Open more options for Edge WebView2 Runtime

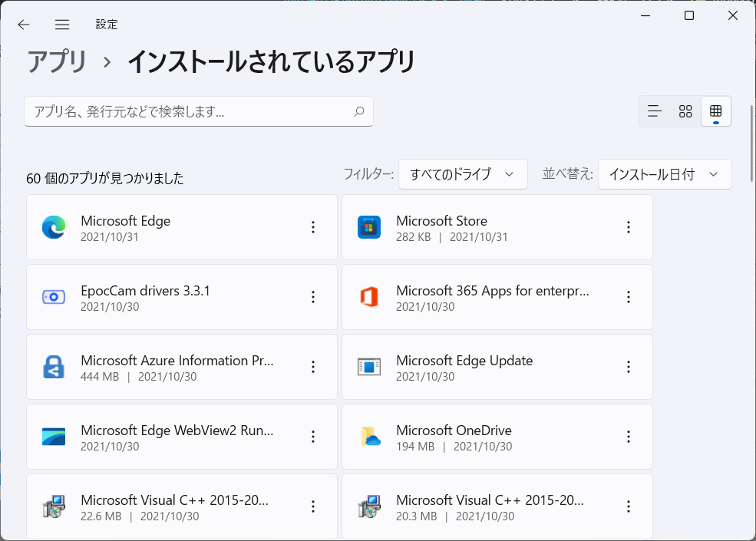313,437
